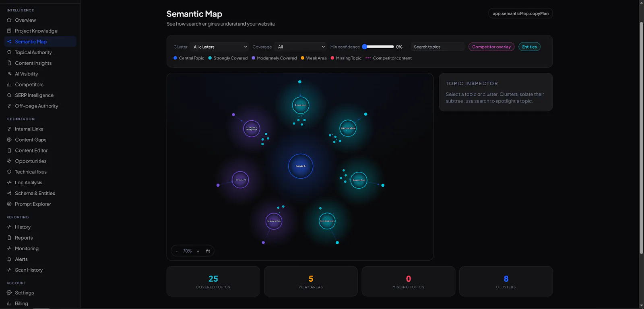This screenshot has height=309, width=644.
Task: Open the Reports document icon
Action: coord(9,238)
